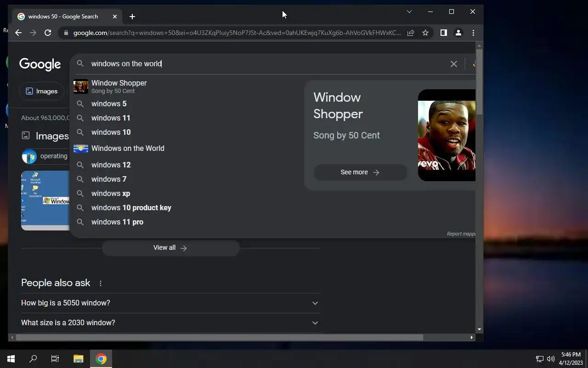Expand 'What size is a 2030 window?'
The width and height of the screenshot is (588, 368).
[x=170, y=322]
